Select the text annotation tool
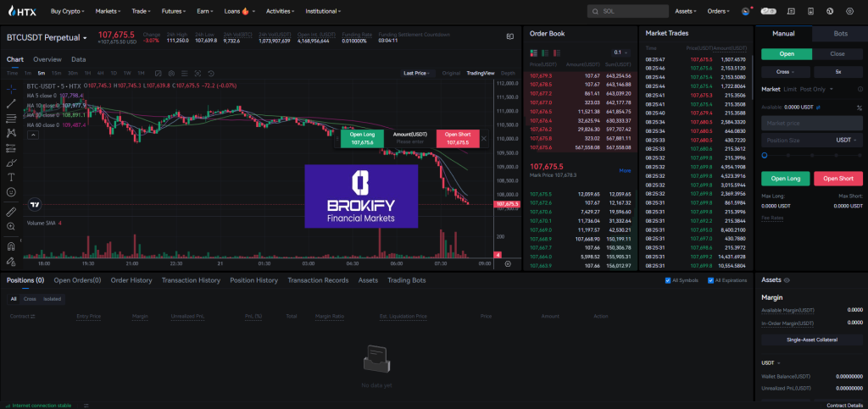The image size is (868, 409). (12, 177)
